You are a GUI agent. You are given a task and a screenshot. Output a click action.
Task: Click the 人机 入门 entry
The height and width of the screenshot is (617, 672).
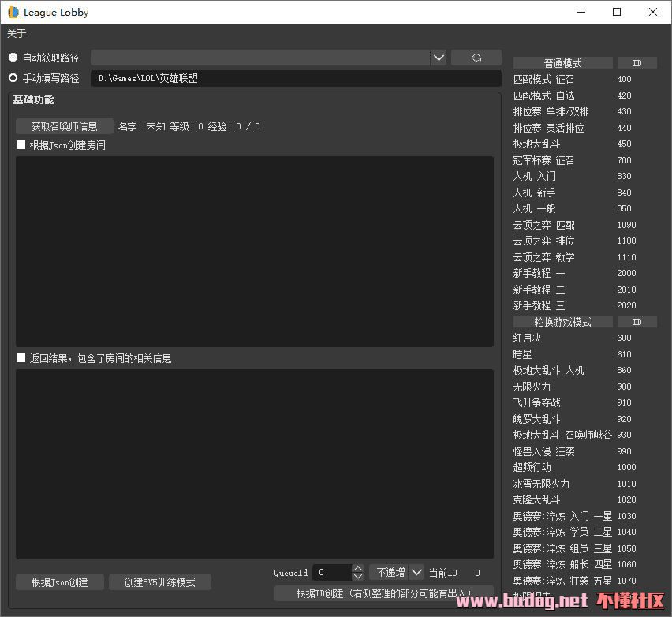535,176
